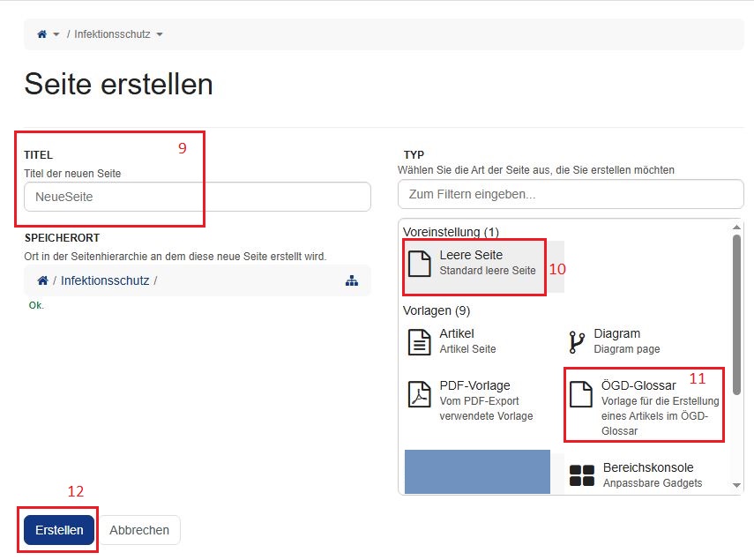Select the Leere Seite page icon
Image resolution: width=754 pixels, height=560 pixels.
[x=420, y=263]
